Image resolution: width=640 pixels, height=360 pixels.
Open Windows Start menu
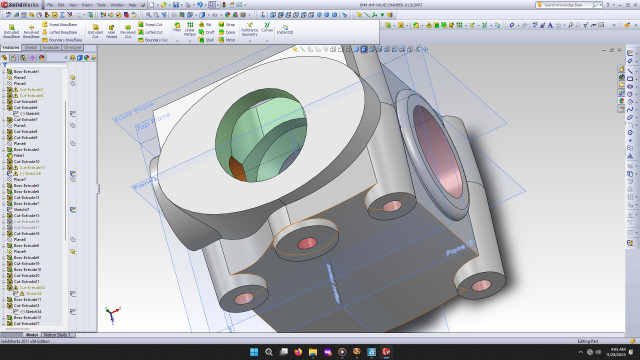click(x=254, y=352)
